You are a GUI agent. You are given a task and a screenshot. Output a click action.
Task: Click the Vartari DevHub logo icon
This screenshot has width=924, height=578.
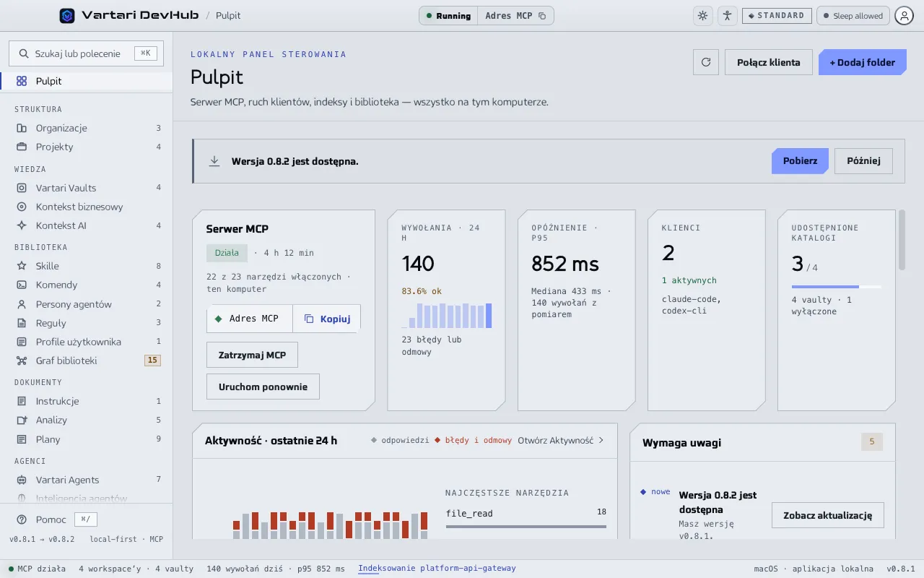pyautogui.click(x=67, y=15)
